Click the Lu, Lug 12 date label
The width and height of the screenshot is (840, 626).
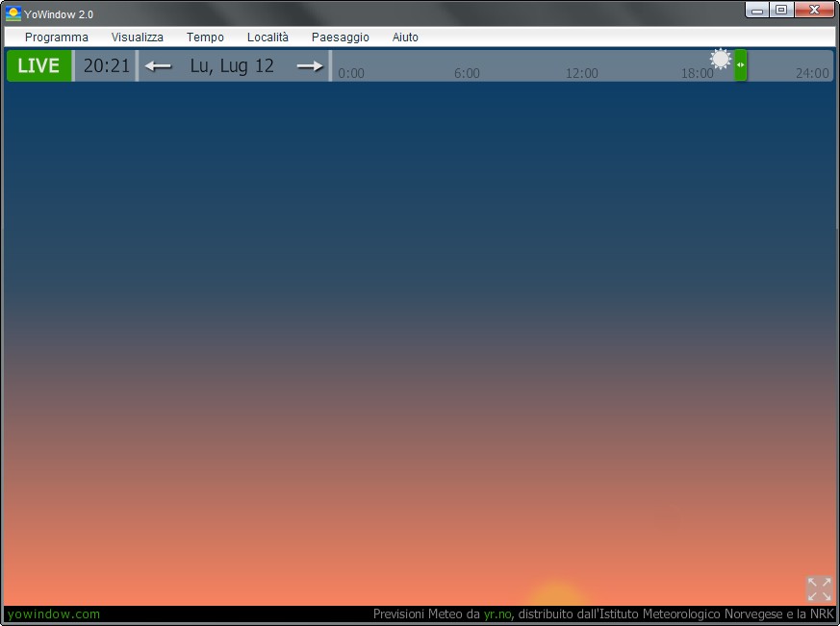tap(232, 65)
